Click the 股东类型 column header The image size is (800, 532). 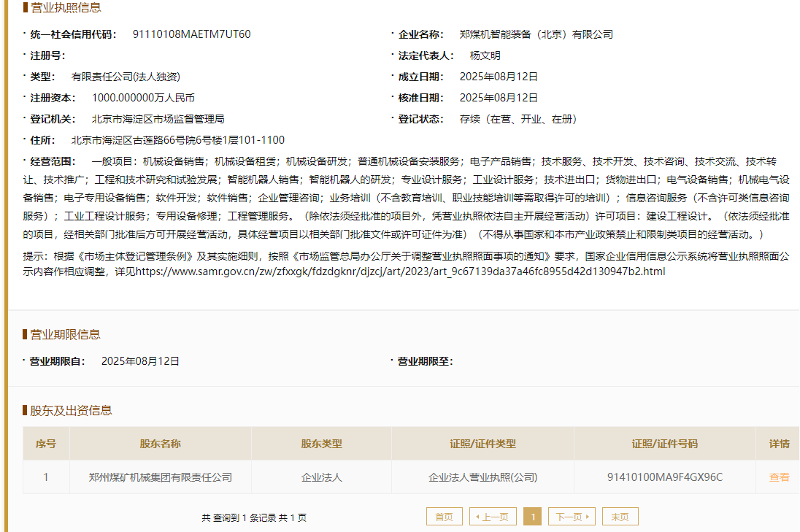[x=321, y=444]
